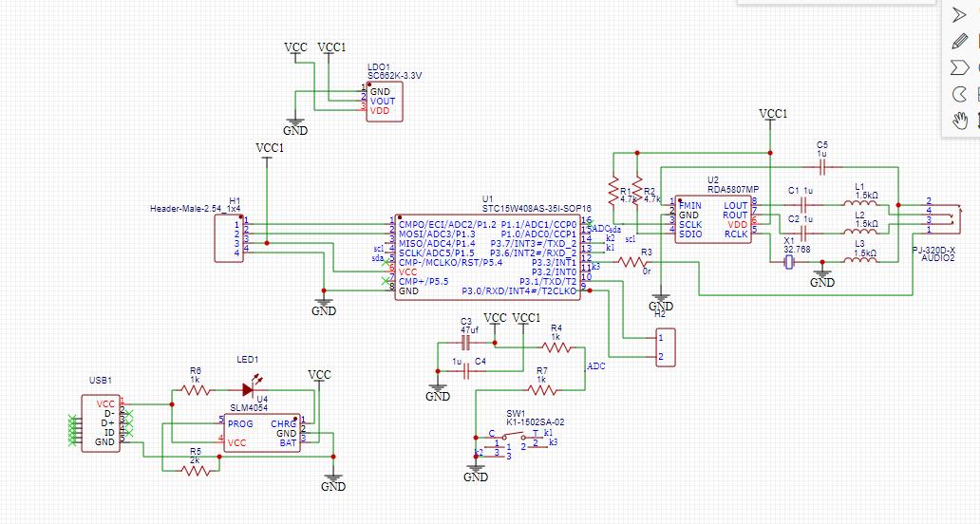Click the CMP+/P5.5 pin label
980x524 pixels.
pyautogui.click(x=424, y=281)
